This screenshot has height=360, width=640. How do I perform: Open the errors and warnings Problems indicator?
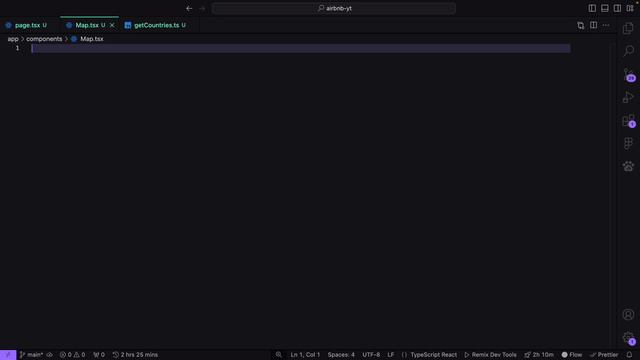72,355
